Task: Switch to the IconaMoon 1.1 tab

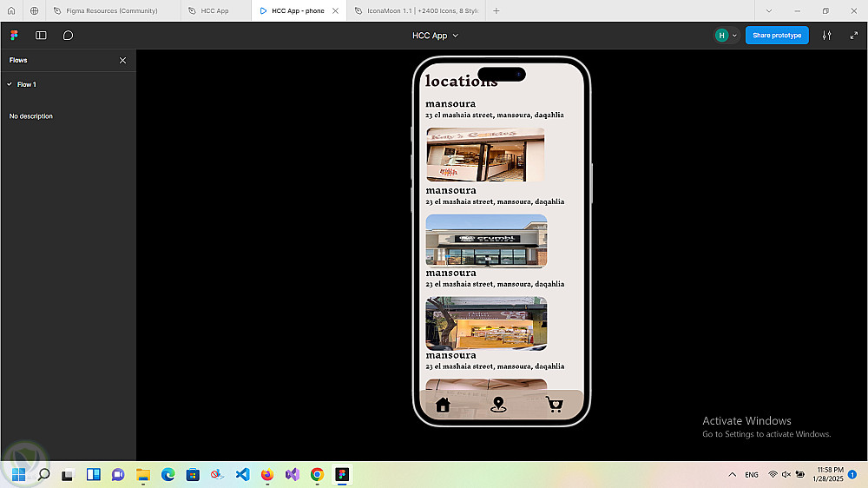Action: point(417,10)
